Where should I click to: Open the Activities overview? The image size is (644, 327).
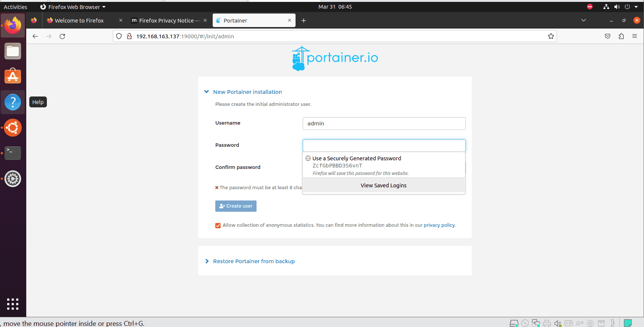coord(15,7)
